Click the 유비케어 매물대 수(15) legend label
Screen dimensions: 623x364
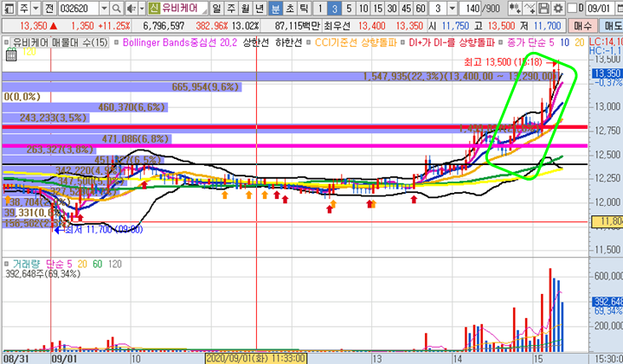(60, 42)
